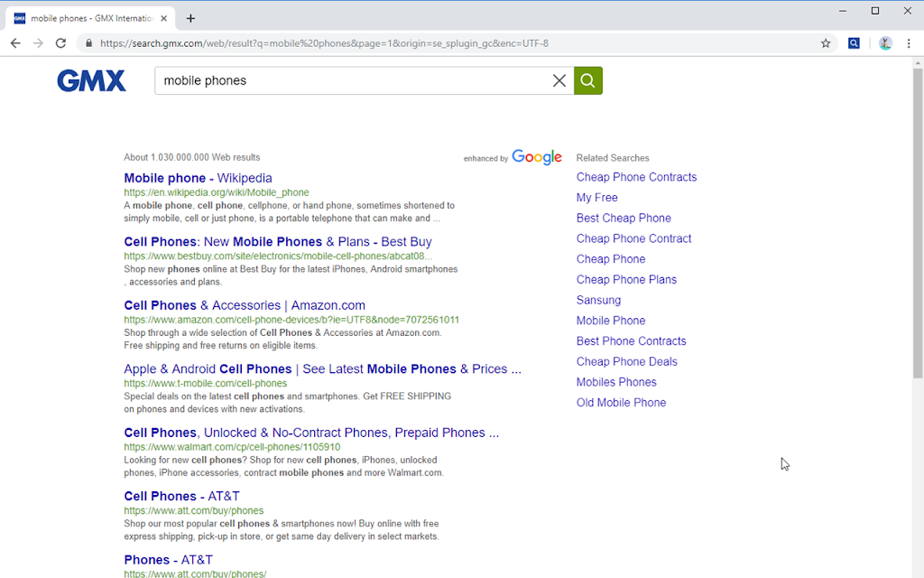The width and height of the screenshot is (924, 578).
Task: Click the amazon.com green URL
Action: tap(291, 320)
